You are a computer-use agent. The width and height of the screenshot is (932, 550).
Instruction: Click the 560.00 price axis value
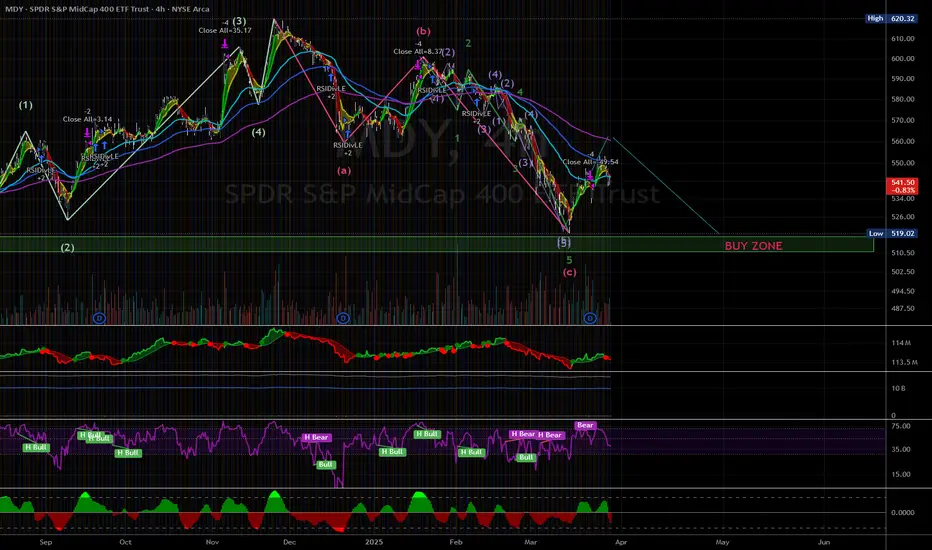point(902,142)
